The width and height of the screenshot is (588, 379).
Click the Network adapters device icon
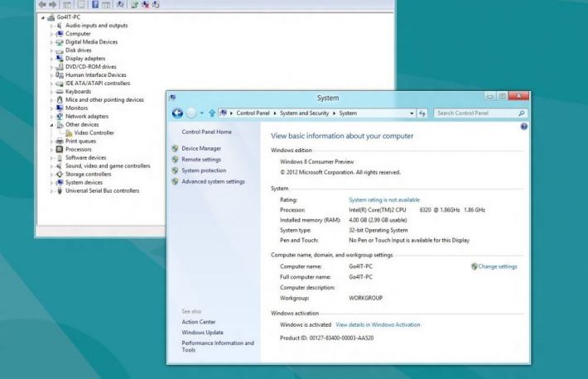coord(60,116)
